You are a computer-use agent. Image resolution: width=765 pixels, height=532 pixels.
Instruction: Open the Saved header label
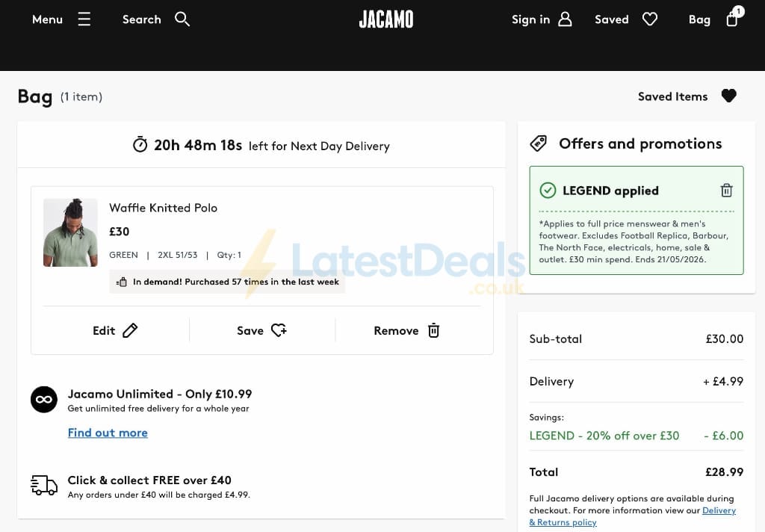pyautogui.click(x=611, y=19)
